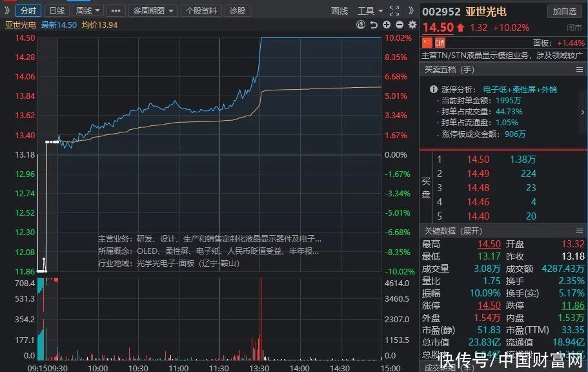Open the 买卖五档 panel menu icon
The image size is (588, 372).
(x=578, y=69)
